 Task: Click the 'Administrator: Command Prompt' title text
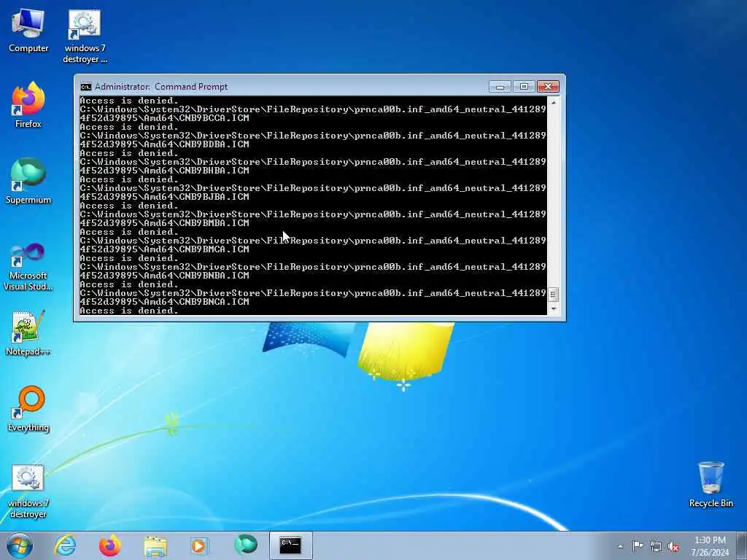click(161, 87)
